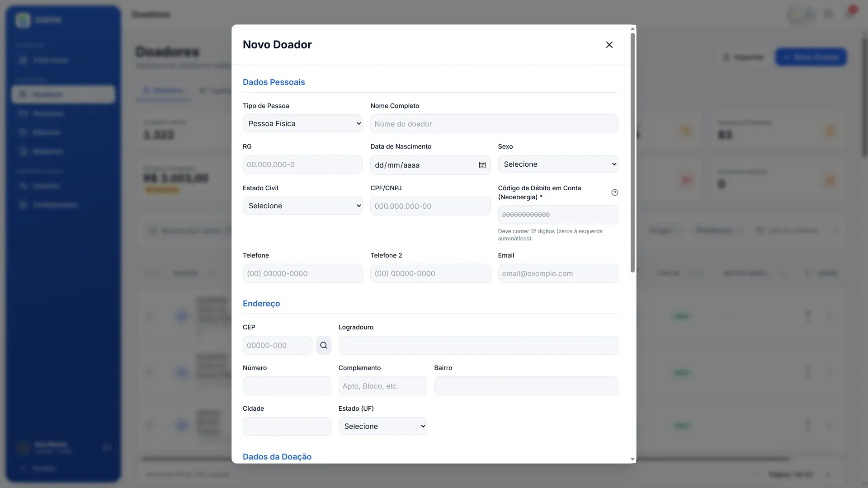Click the help icon beside Código de Débito

[x=614, y=192]
